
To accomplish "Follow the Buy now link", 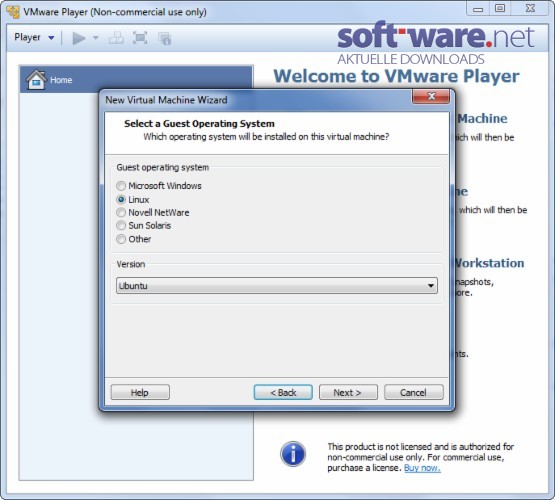I will coord(422,468).
